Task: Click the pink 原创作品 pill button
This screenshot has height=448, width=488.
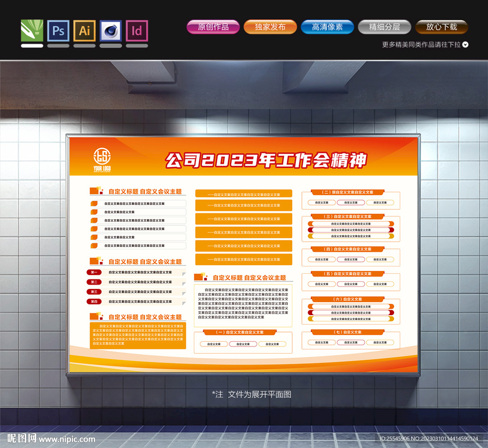Action: (213, 27)
